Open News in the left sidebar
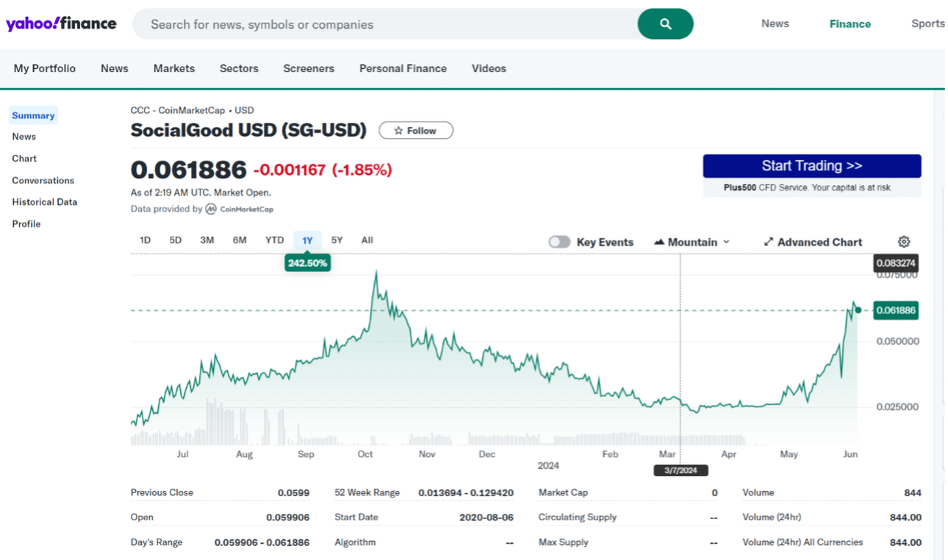 pos(24,137)
